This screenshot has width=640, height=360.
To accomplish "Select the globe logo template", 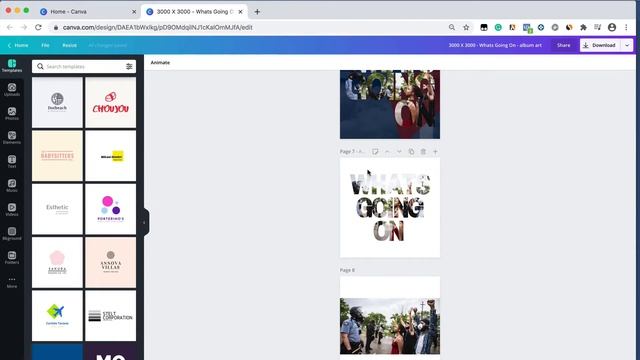I will coord(58,102).
